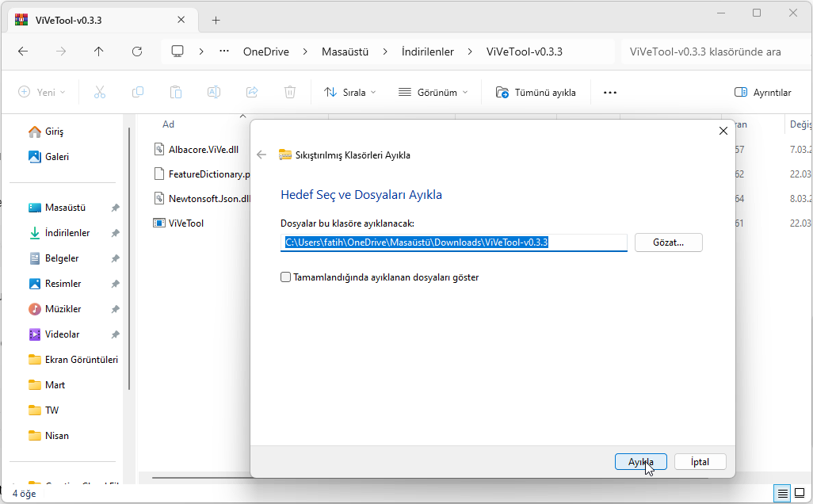Click the Share icon
813x504 pixels.
(251, 92)
